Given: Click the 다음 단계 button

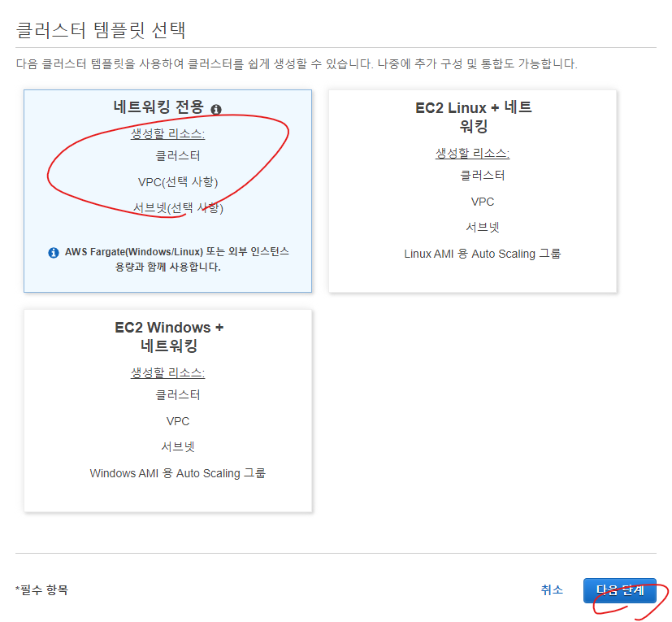Looking at the screenshot, I should (x=620, y=590).
